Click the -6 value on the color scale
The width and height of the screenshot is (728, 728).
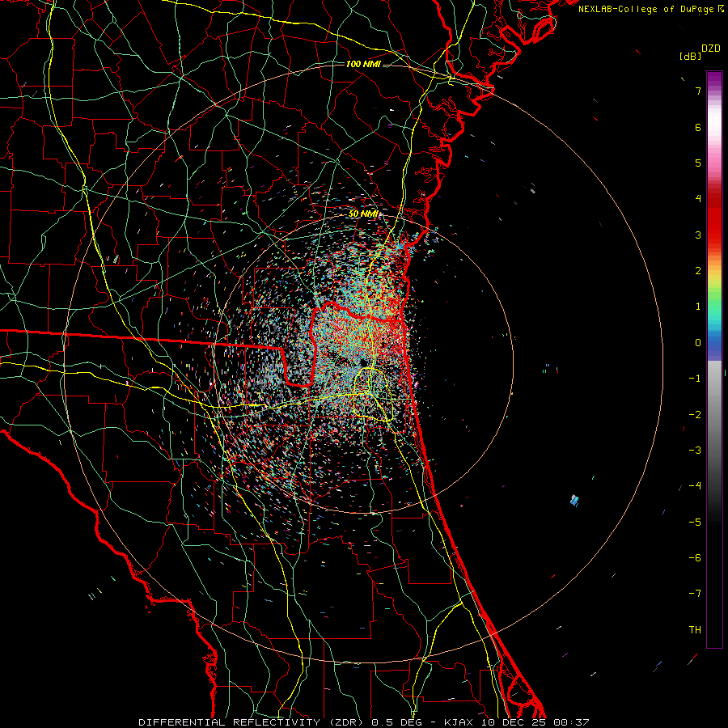coord(695,558)
